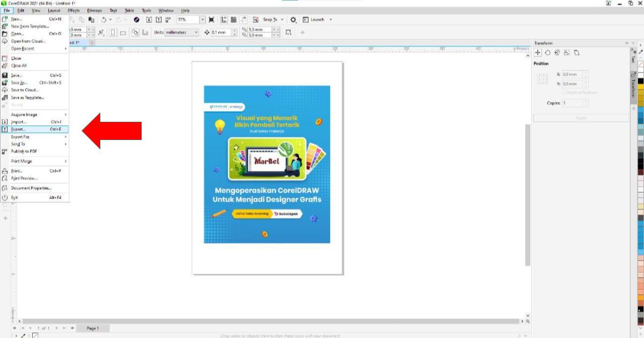
Task: Open Options using the gear icon
Action: pyautogui.click(x=294, y=19)
